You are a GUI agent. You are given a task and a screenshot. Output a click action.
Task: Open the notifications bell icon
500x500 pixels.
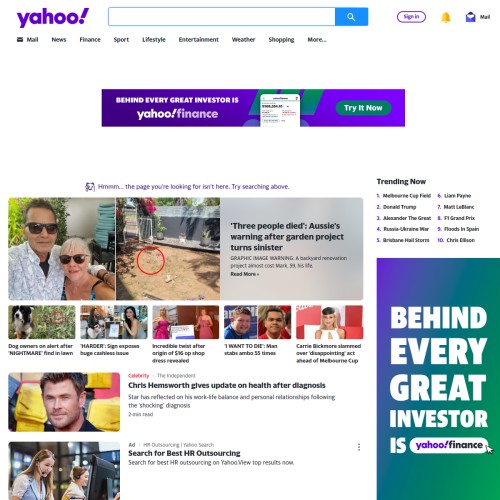pyautogui.click(x=446, y=17)
